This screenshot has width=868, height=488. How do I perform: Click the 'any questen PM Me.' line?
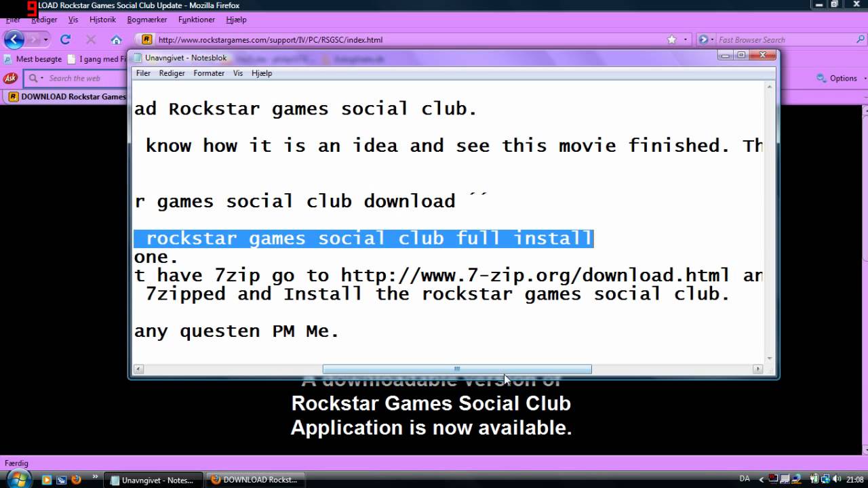237,331
